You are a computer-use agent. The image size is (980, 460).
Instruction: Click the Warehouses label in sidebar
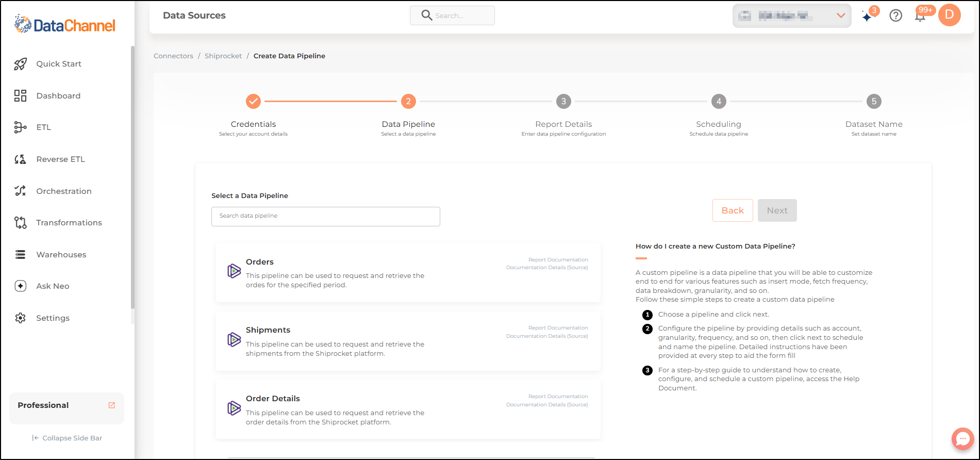pos(61,255)
